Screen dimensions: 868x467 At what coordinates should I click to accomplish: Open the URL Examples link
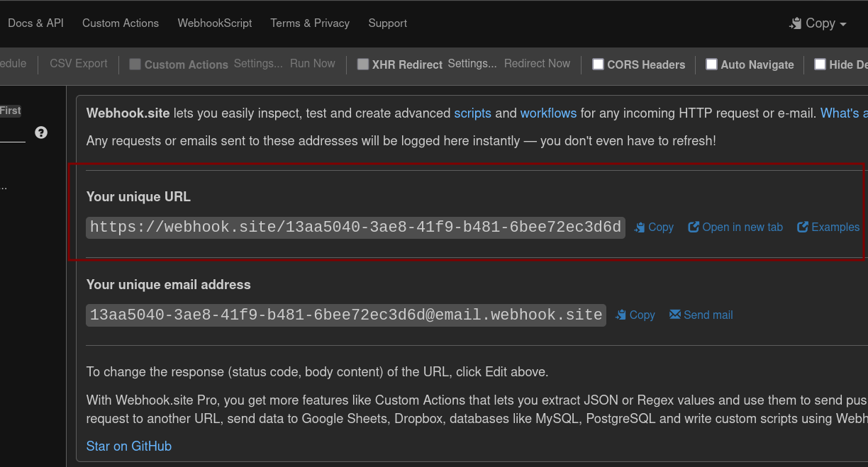click(828, 227)
